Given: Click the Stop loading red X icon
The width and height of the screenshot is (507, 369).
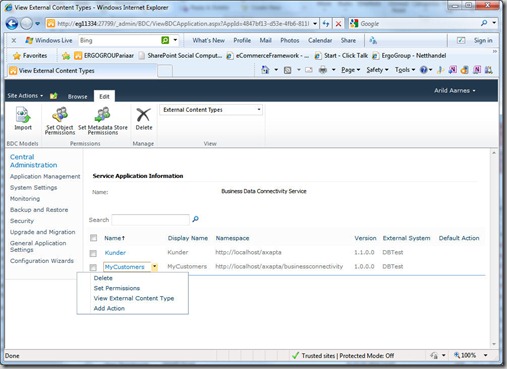Looking at the screenshot, I should click(x=338, y=24).
